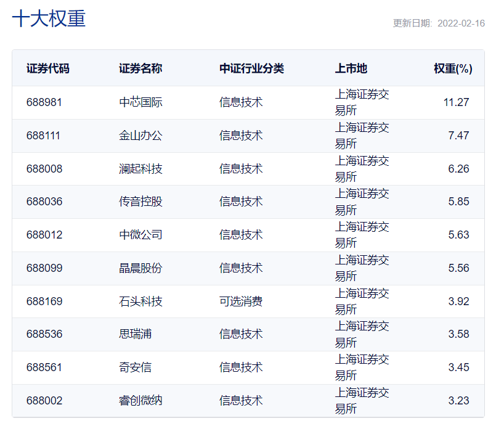This screenshot has width=504, height=434.
Task: Click weight value 3.23
Action: pyautogui.click(x=458, y=401)
